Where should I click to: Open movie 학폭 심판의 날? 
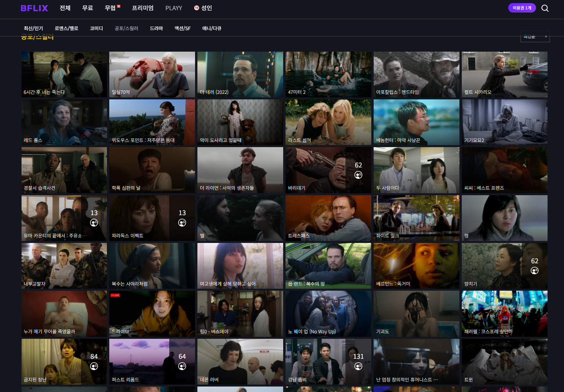click(152, 170)
